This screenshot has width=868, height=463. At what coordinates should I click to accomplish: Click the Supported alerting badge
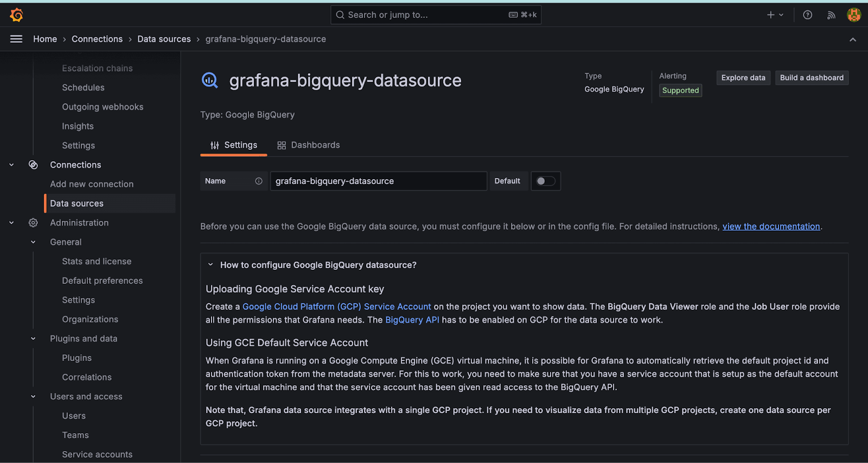680,91
